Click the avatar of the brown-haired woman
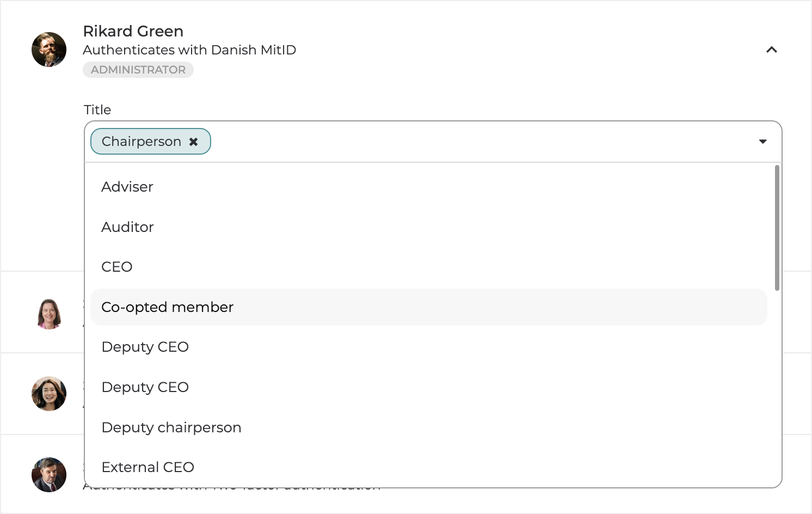The height and width of the screenshot is (514, 812). [x=49, y=314]
